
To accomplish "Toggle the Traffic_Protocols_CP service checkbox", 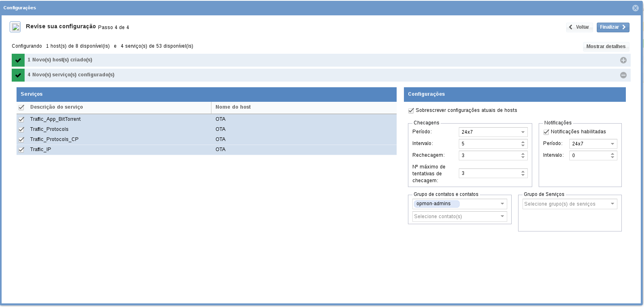I will [21, 139].
